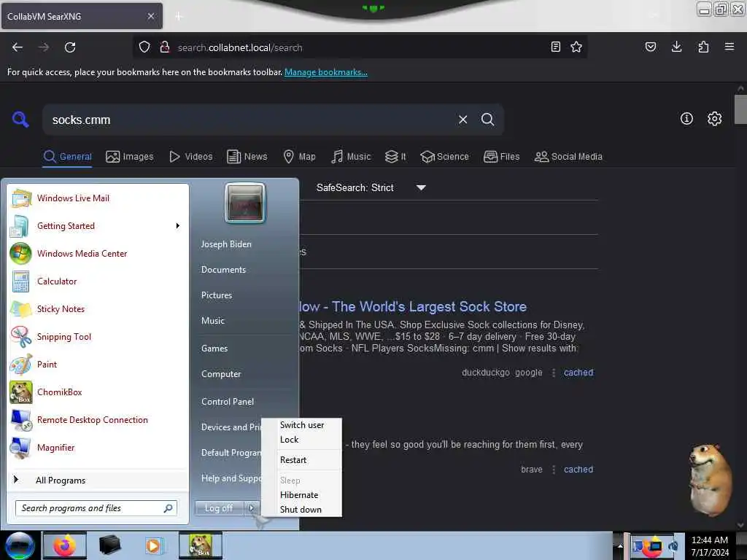Click the SearXNG logo magnifier
The height and width of the screenshot is (560, 747).
pyautogui.click(x=20, y=119)
